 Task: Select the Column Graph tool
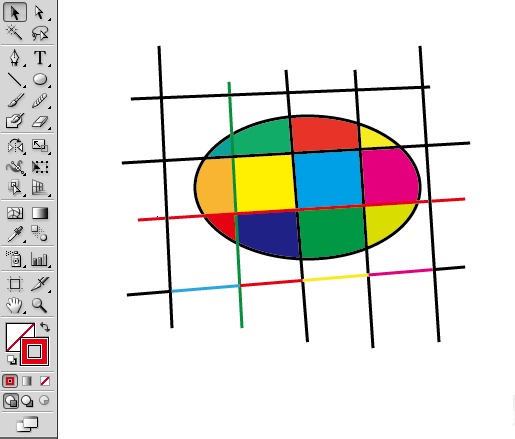click(x=40, y=259)
